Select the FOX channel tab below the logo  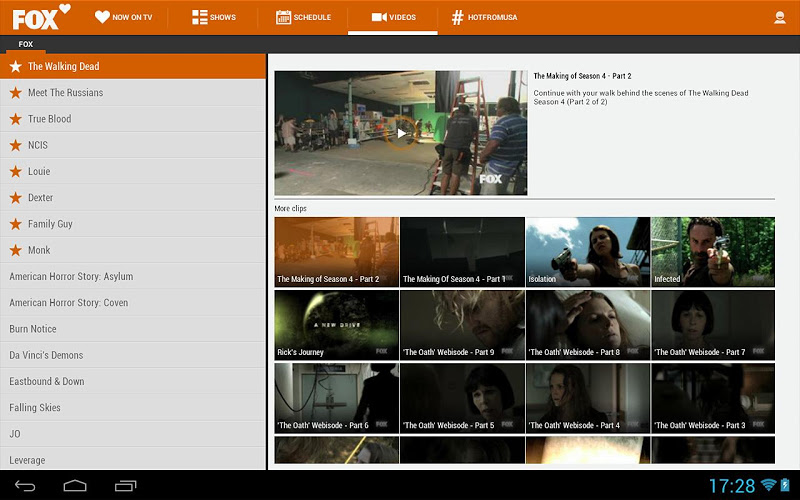pos(26,44)
